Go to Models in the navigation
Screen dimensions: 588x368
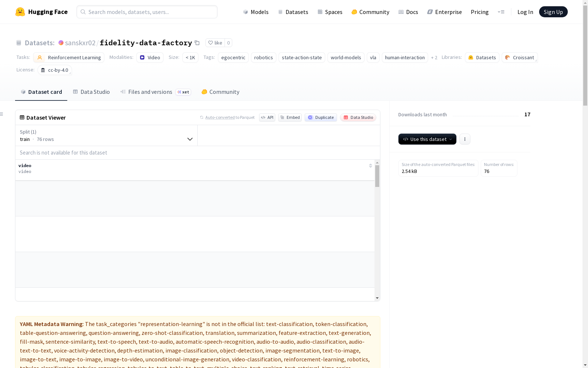point(256,12)
